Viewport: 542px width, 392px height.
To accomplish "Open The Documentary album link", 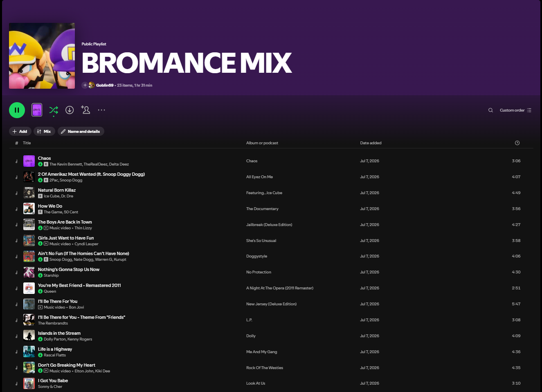I will coord(262,209).
